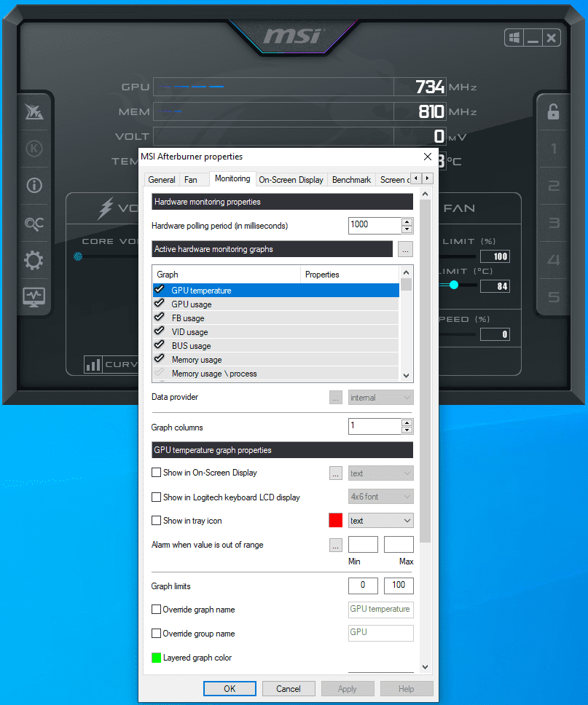
Task: Click the alarm Min value field
Action: pyautogui.click(x=363, y=545)
